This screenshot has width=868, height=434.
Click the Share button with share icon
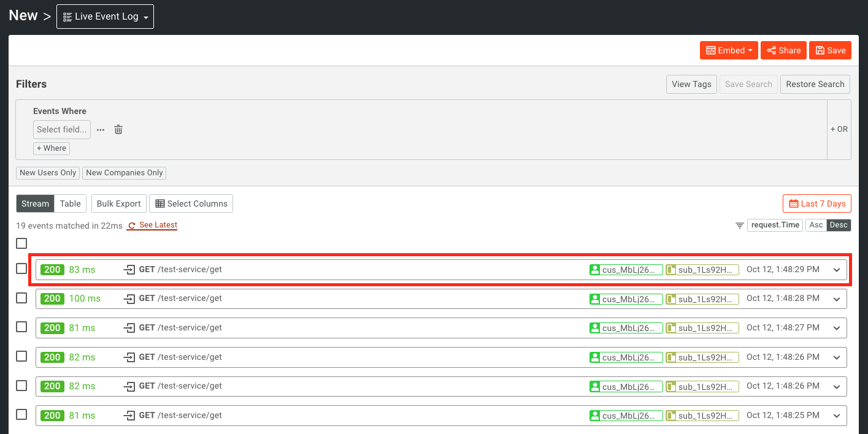783,50
